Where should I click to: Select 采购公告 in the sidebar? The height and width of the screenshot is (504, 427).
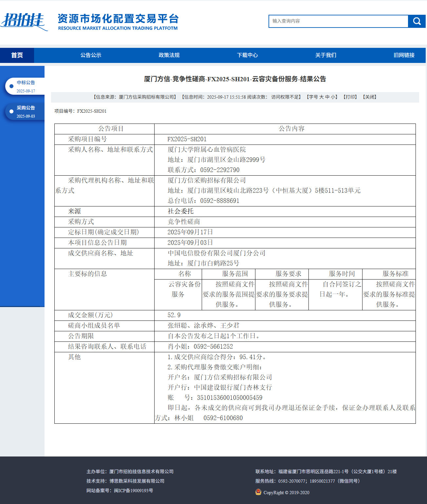click(x=26, y=108)
